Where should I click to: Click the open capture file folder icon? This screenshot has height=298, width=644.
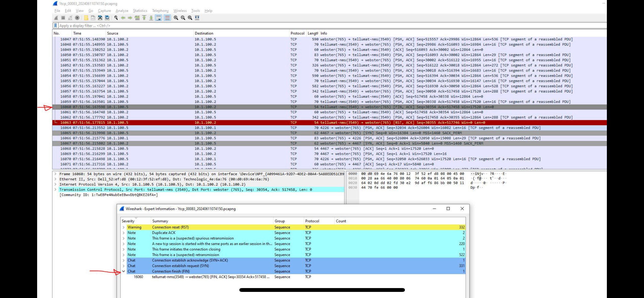pos(86,18)
